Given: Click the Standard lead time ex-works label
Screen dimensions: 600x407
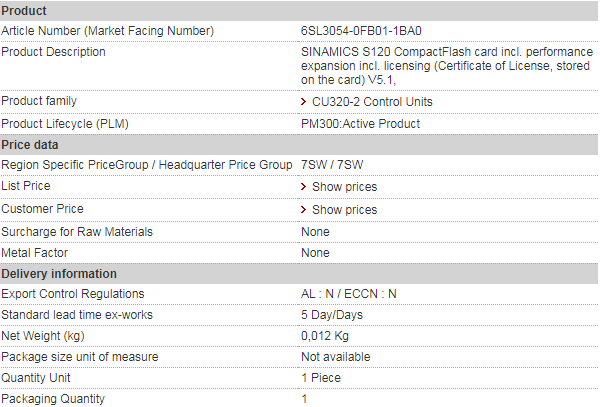Looking at the screenshot, I should click(x=77, y=315).
